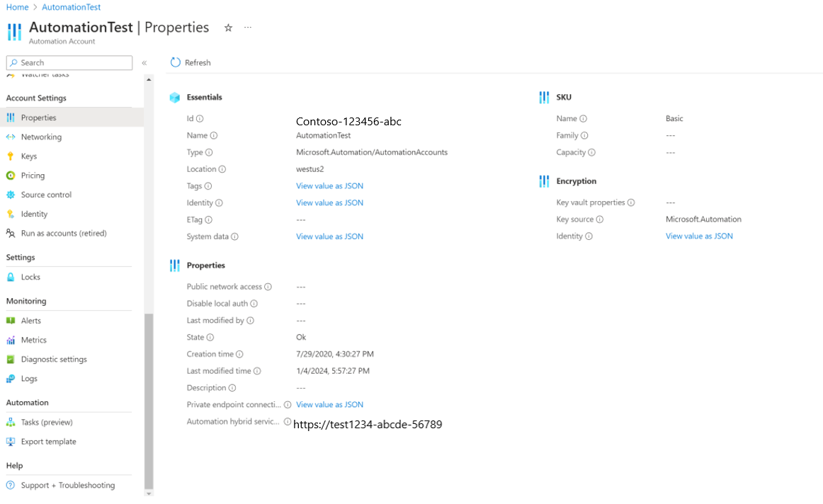Click the sidebar scroll down arrow
This screenshot has width=823, height=504.
[x=149, y=493]
